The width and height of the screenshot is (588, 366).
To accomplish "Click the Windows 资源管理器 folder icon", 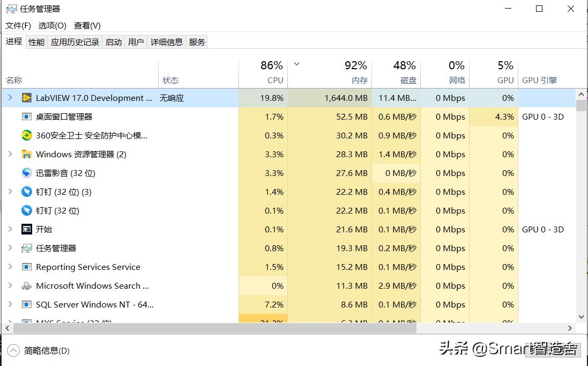I will [x=27, y=154].
